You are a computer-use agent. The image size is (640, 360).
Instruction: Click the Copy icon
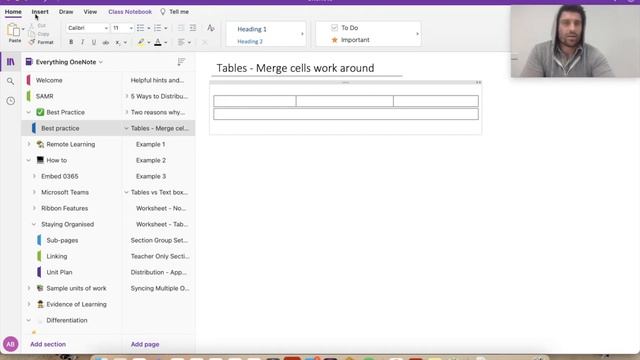[x=32, y=34]
